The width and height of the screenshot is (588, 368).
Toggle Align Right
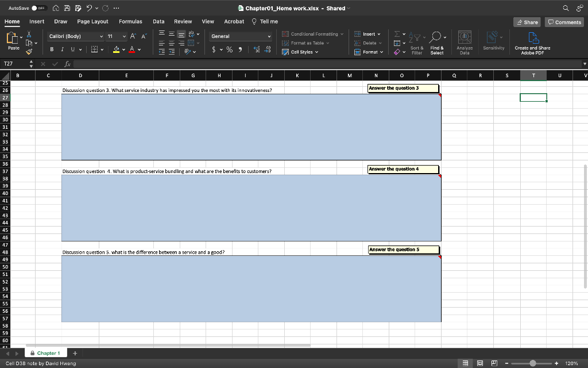(181, 43)
